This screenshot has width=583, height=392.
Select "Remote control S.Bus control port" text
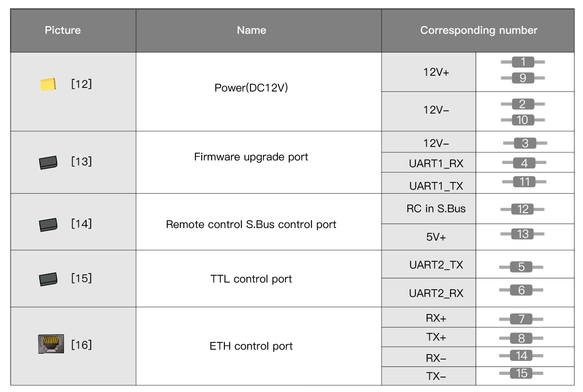(x=251, y=224)
